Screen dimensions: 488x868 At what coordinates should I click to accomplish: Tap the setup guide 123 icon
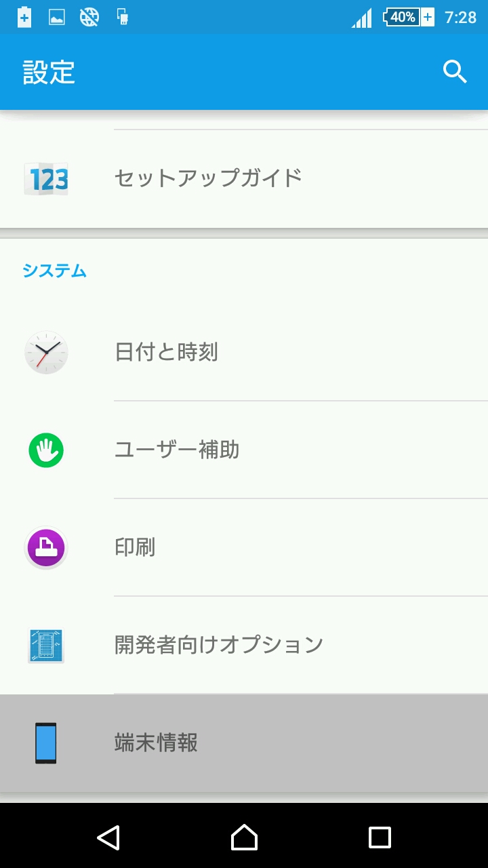(x=46, y=179)
